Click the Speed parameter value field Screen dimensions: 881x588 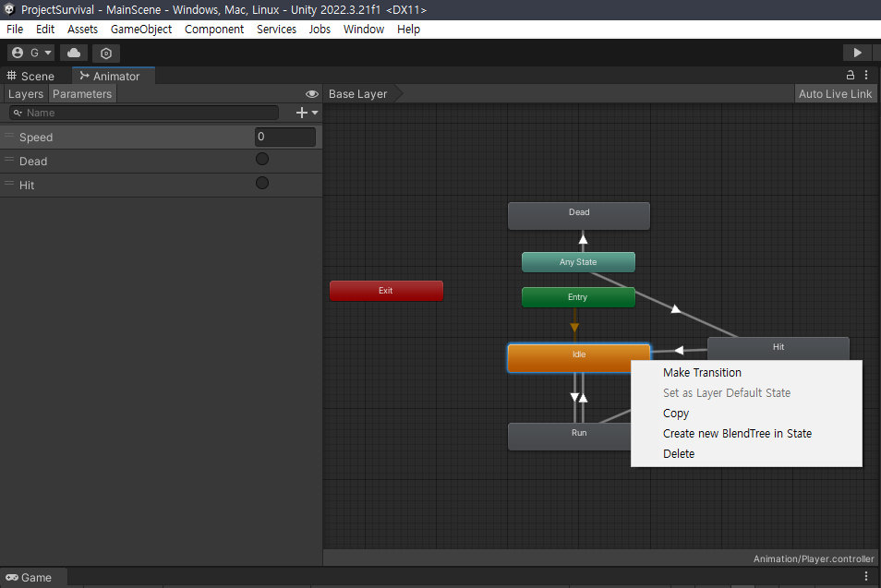[x=285, y=137]
